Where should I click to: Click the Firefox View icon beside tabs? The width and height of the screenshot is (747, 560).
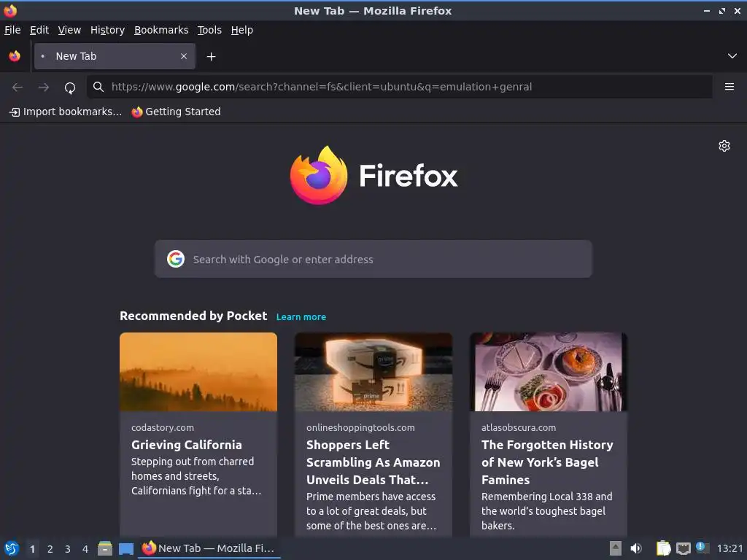[15, 56]
